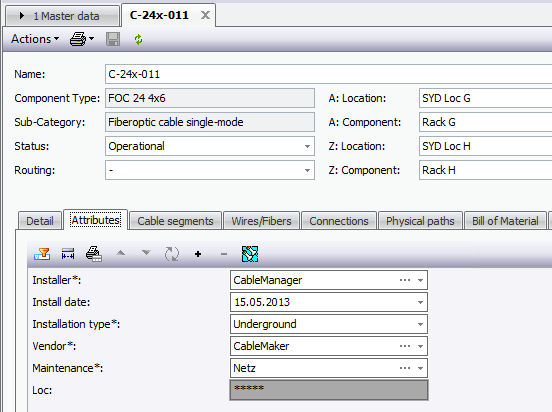Click the Name input field
The width and height of the screenshot is (552, 412).
point(328,74)
